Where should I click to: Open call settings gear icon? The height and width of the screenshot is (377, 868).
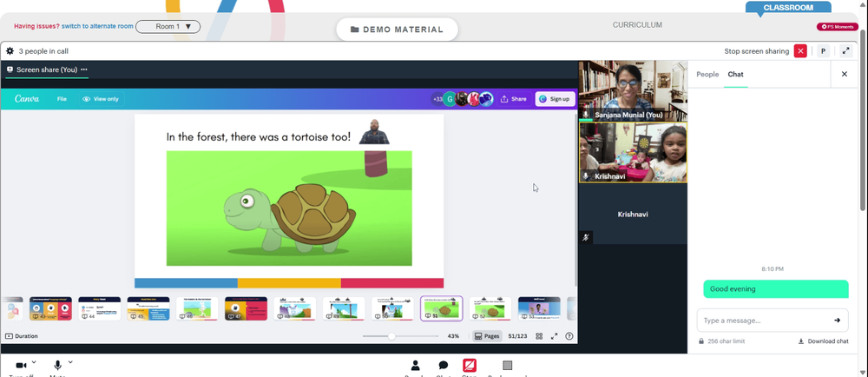pyautogui.click(x=10, y=51)
